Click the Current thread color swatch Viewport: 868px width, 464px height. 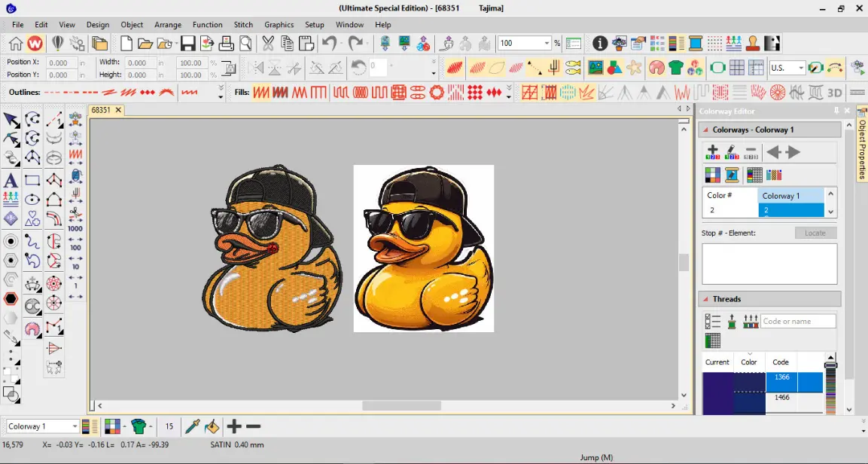pos(718,394)
